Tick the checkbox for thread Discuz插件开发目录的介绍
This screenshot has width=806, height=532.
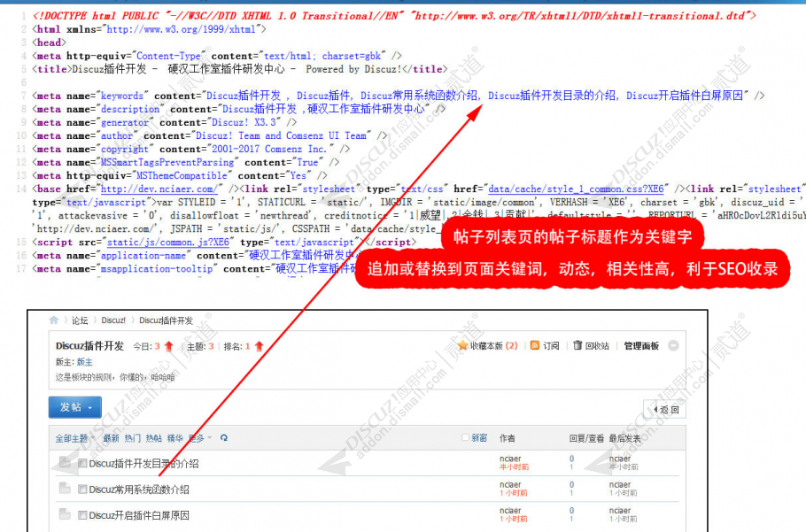point(82,463)
